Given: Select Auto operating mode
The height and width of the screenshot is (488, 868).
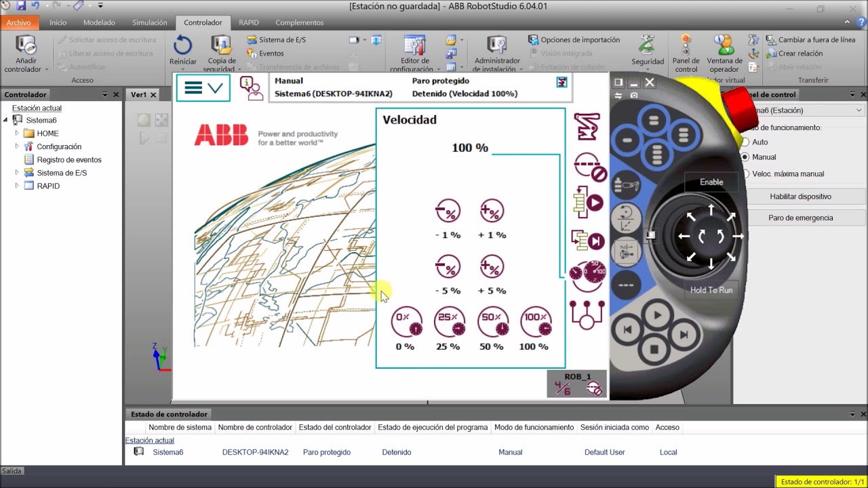Looking at the screenshot, I should pyautogui.click(x=745, y=142).
